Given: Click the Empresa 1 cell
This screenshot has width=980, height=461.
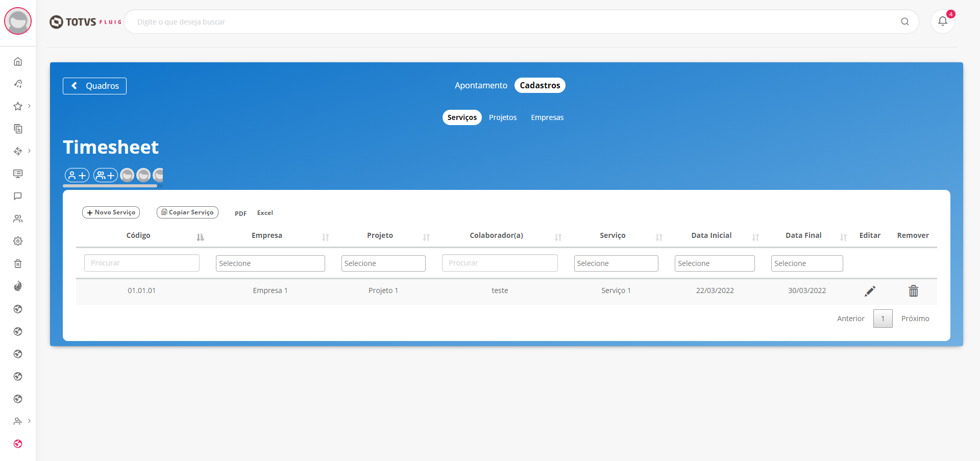Looking at the screenshot, I should (271, 290).
